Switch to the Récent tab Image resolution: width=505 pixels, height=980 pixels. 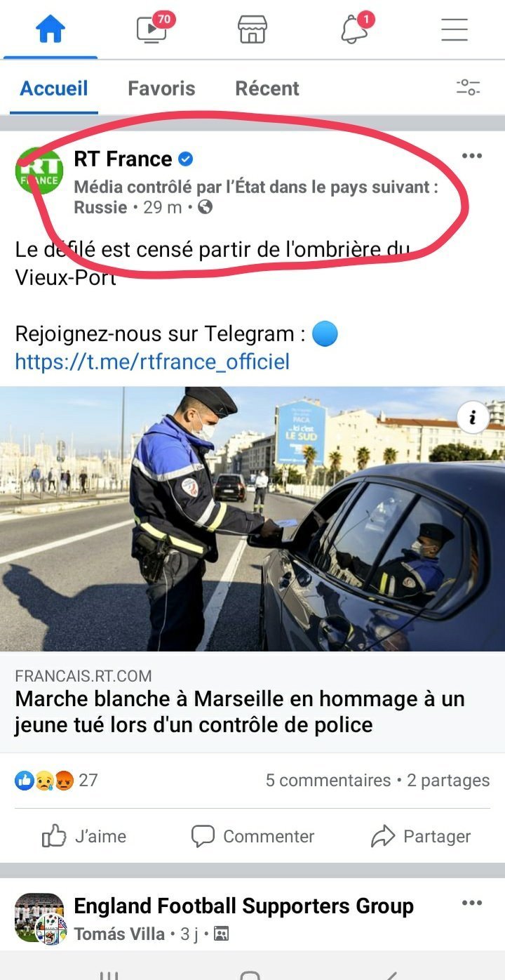267,88
